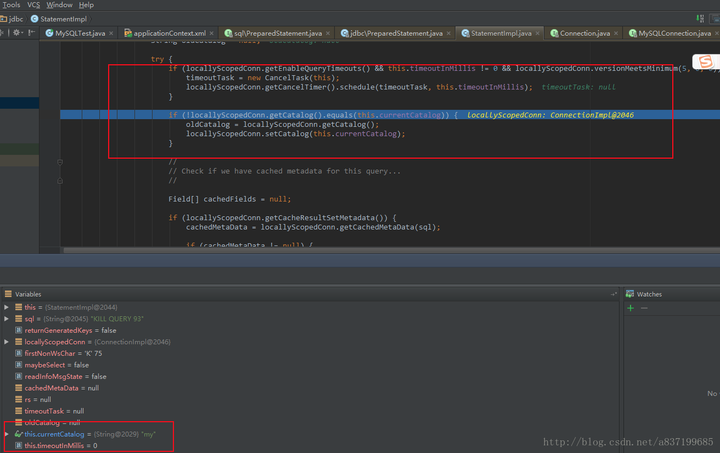The width and height of the screenshot is (720, 453).
Task: Click the editor horizontal scrollbar
Action: [390, 250]
